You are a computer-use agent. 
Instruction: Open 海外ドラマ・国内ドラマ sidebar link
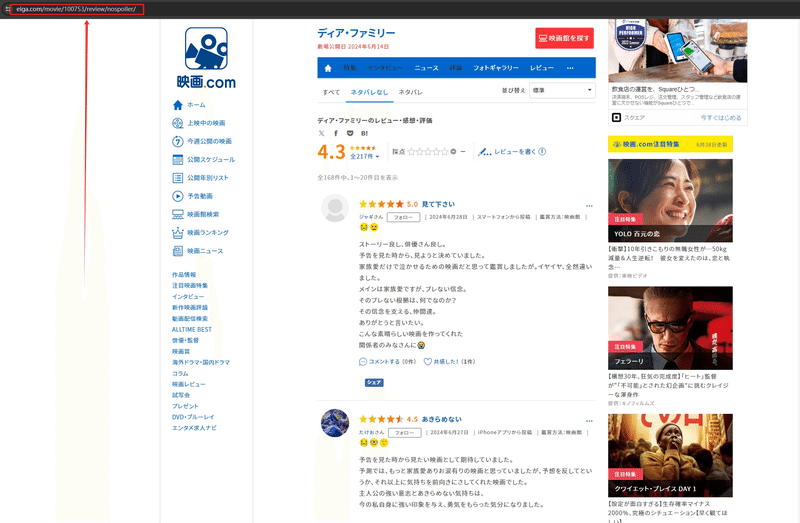201,362
